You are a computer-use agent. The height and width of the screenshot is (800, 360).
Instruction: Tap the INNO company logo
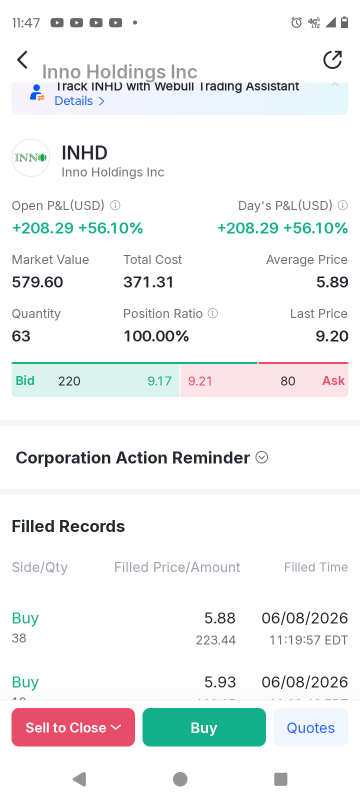point(31,158)
